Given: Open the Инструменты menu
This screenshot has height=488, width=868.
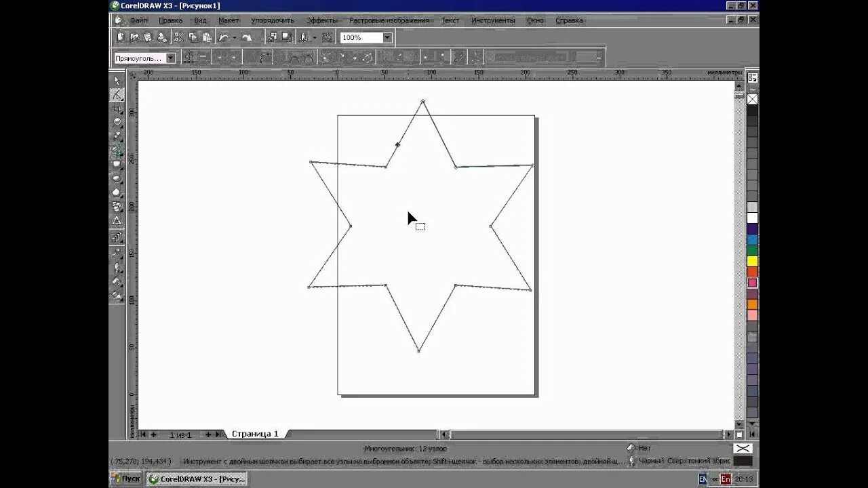Looking at the screenshot, I should pos(494,20).
